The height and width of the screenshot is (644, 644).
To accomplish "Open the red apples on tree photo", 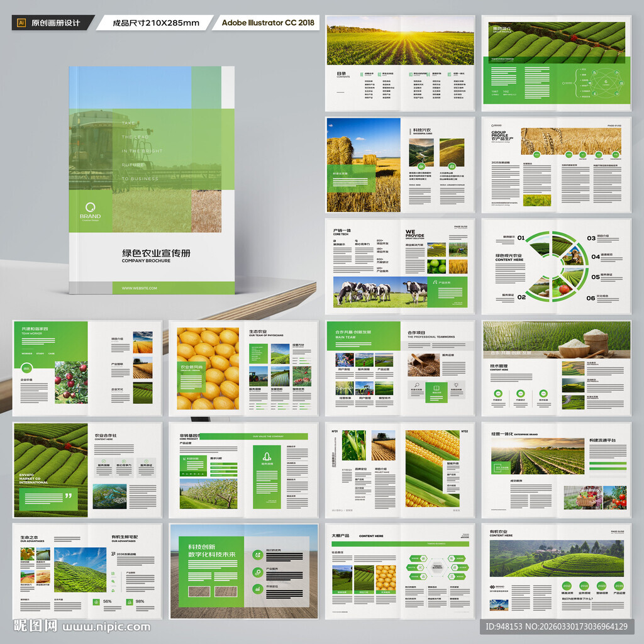I will point(71,382).
